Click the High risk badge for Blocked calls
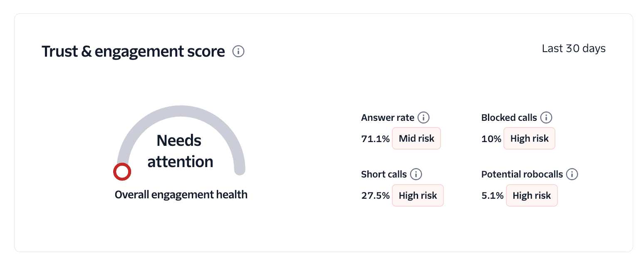Image resolution: width=644 pixels, height=265 pixels. [x=529, y=138]
